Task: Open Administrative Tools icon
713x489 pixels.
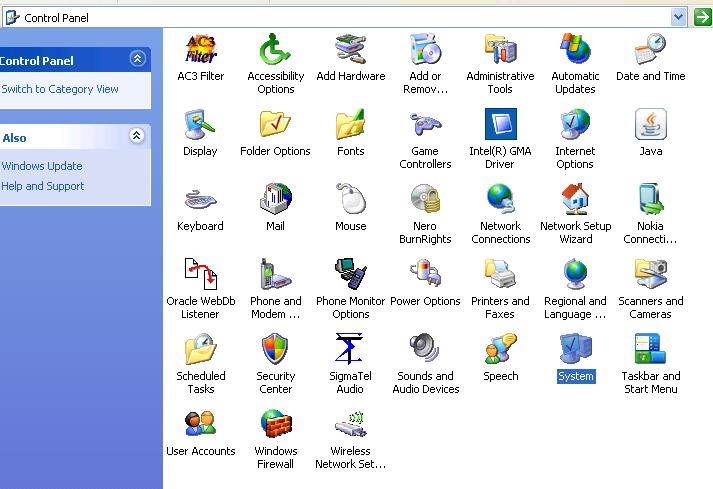Action: pos(500,49)
